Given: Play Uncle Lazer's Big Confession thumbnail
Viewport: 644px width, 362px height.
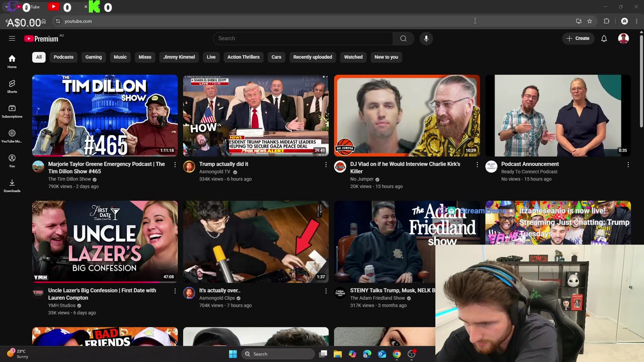Looking at the screenshot, I should [105, 242].
